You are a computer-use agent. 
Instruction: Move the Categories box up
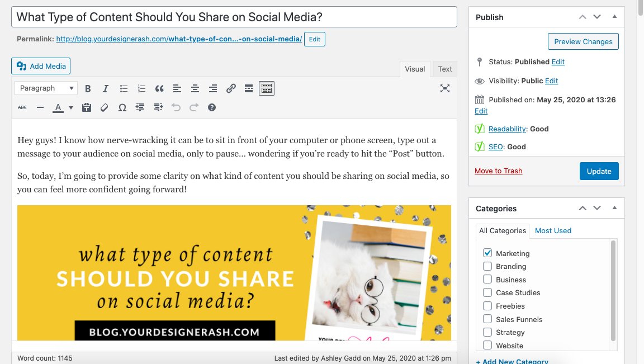coord(583,209)
